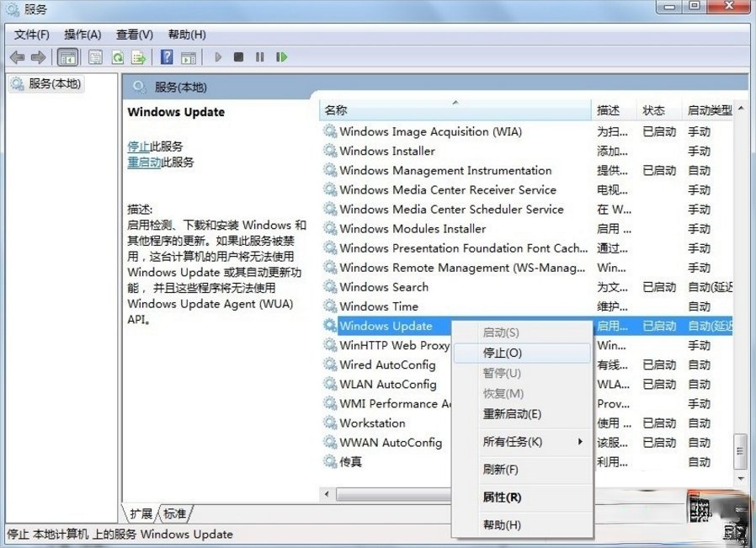Choose 帮助(H) in the context menu

coord(522,525)
